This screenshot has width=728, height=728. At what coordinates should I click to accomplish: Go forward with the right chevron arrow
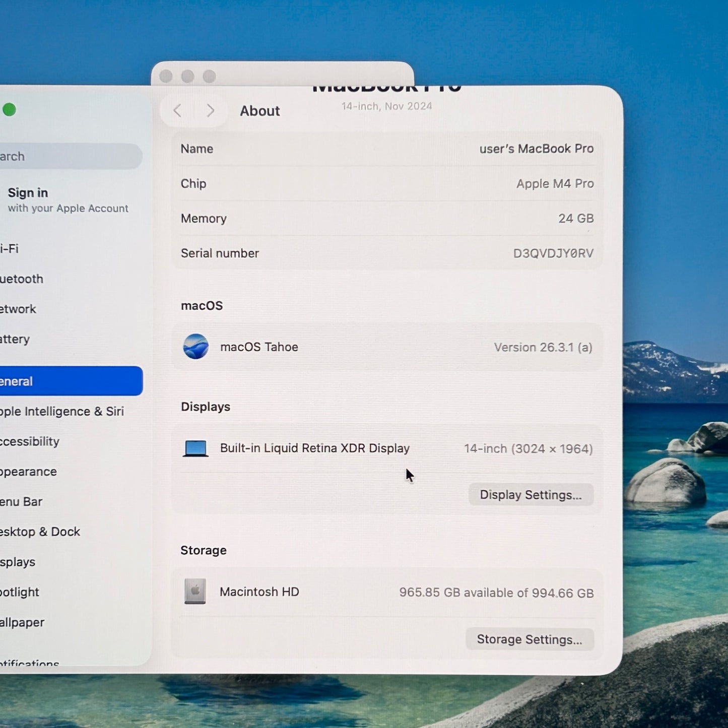click(211, 110)
